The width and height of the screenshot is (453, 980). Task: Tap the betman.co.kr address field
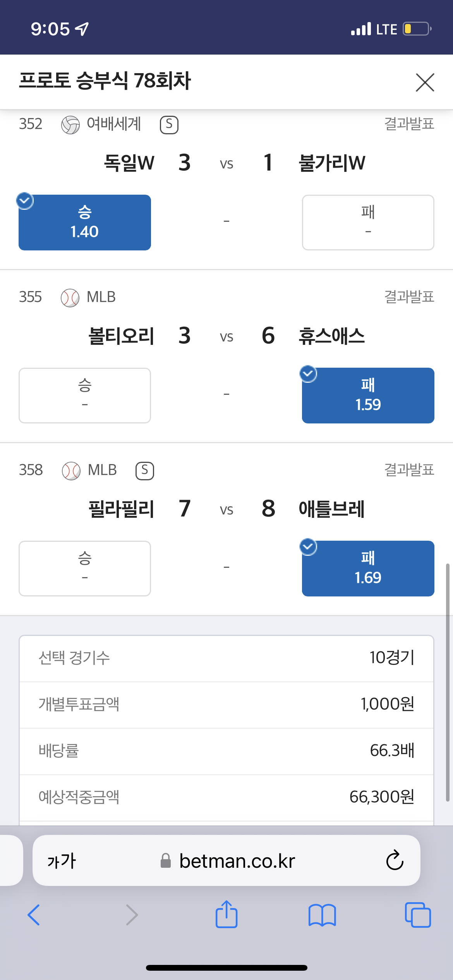tap(226, 861)
